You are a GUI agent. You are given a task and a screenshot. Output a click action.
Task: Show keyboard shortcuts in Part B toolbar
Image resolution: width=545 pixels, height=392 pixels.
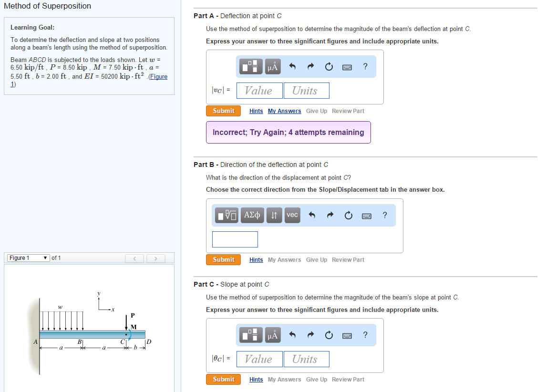pyautogui.click(x=367, y=216)
